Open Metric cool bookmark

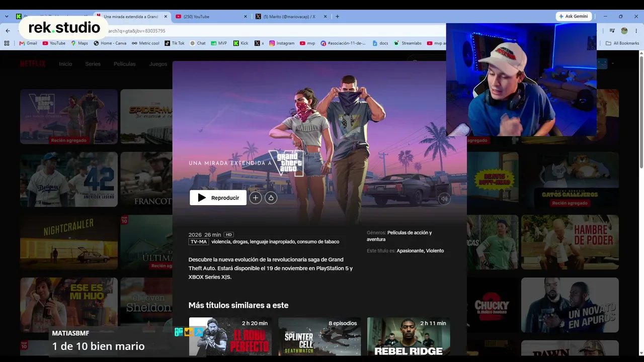click(x=145, y=43)
